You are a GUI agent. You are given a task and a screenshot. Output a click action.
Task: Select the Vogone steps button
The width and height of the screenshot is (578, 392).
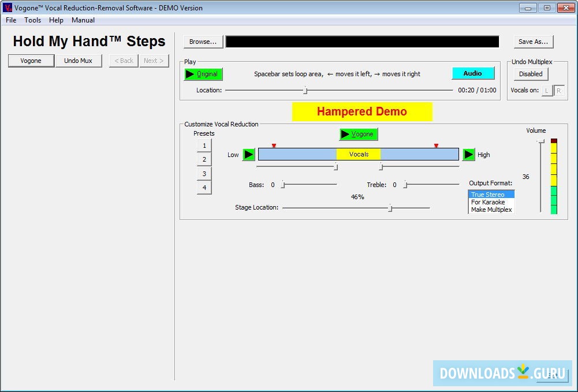31,61
